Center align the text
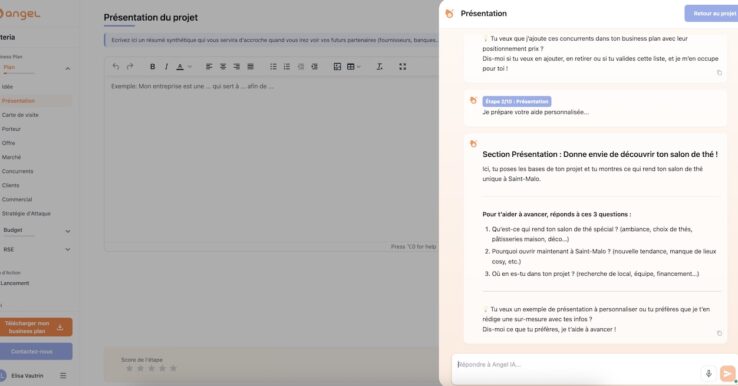Image resolution: width=738 pixels, height=386 pixels. pos(223,67)
